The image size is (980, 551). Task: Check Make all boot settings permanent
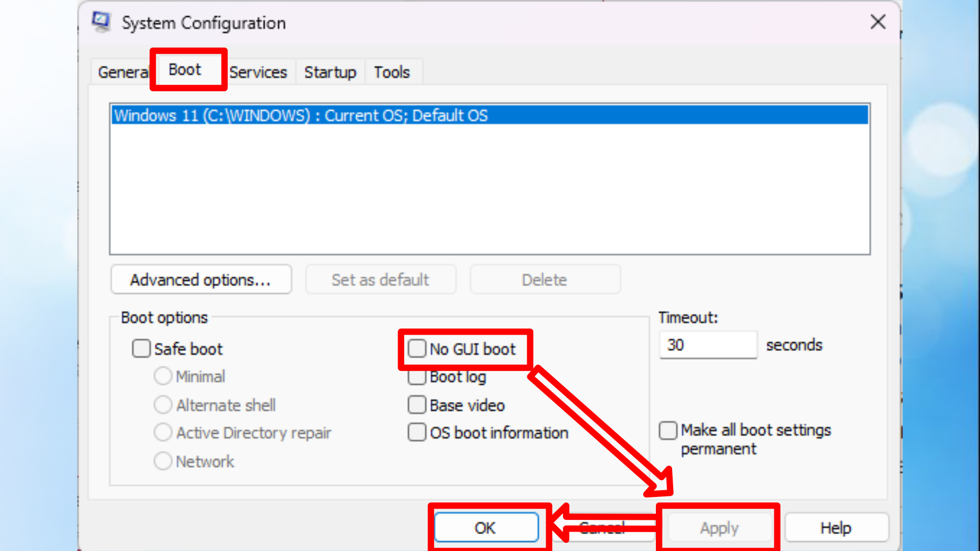[668, 431]
